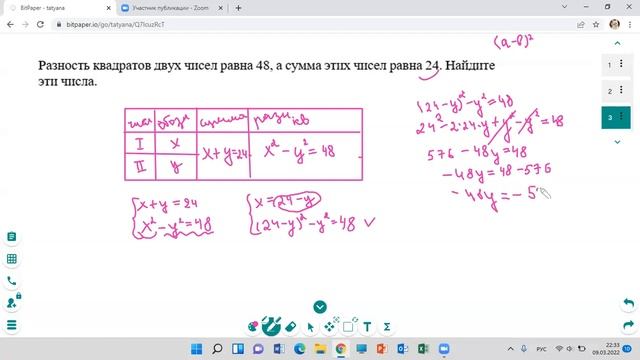The width and height of the screenshot is (640, 360).
Task: Open Excel from taskbar
Action: point(423,349)
